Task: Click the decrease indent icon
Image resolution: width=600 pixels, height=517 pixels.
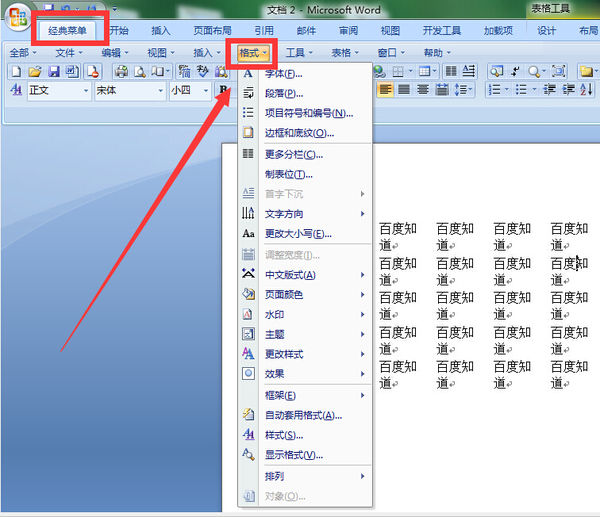Action: pyautogui.click(x=549, y=90)
